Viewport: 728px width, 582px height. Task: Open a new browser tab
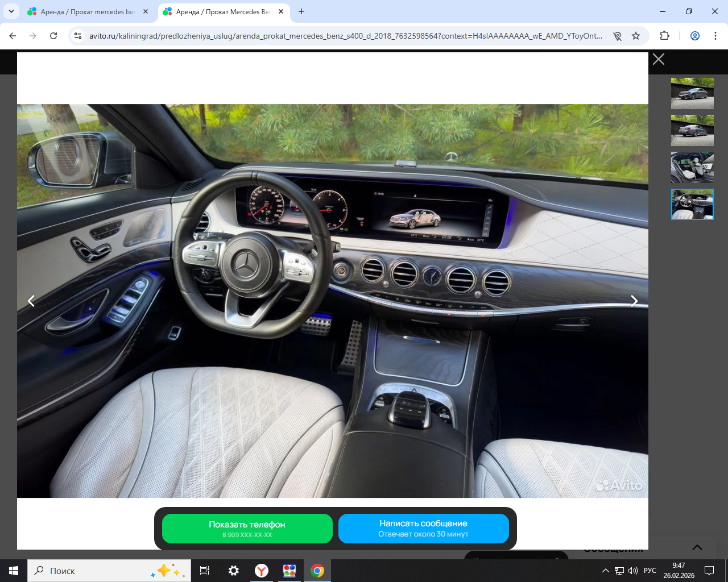(301, 12)
